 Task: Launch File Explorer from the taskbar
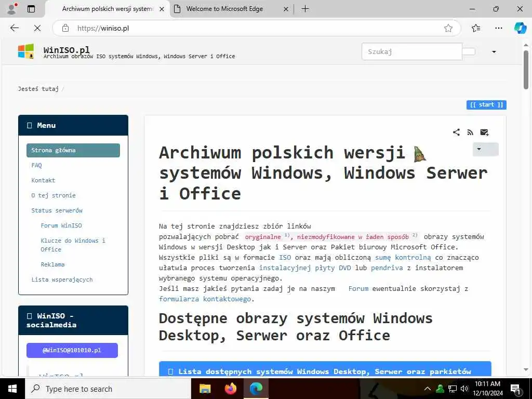coord(205,389)
